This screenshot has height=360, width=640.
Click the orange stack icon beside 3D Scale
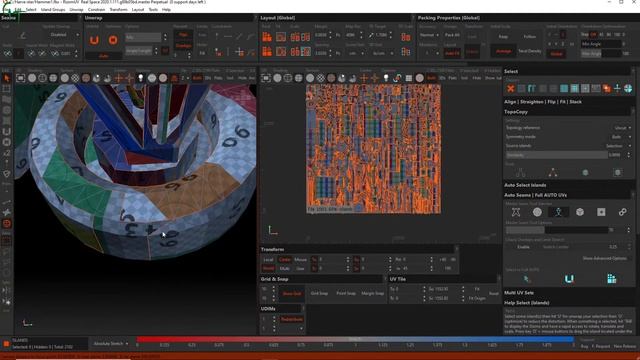(x=405, y=37)
